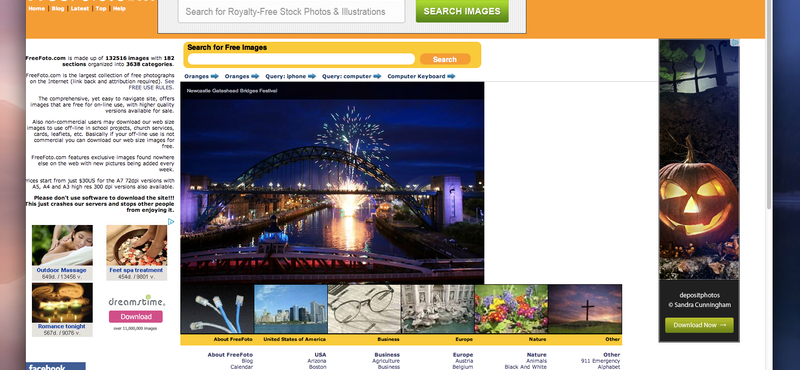Click the Download Now depositphotos button
This screenshot has width=800, height=370.
coord(699,325)
